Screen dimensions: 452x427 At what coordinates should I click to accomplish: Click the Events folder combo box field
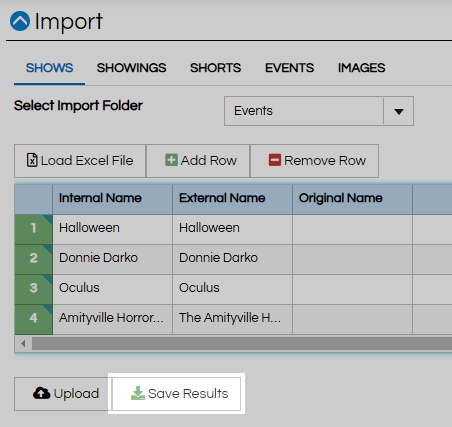click(x=319, y=111)
